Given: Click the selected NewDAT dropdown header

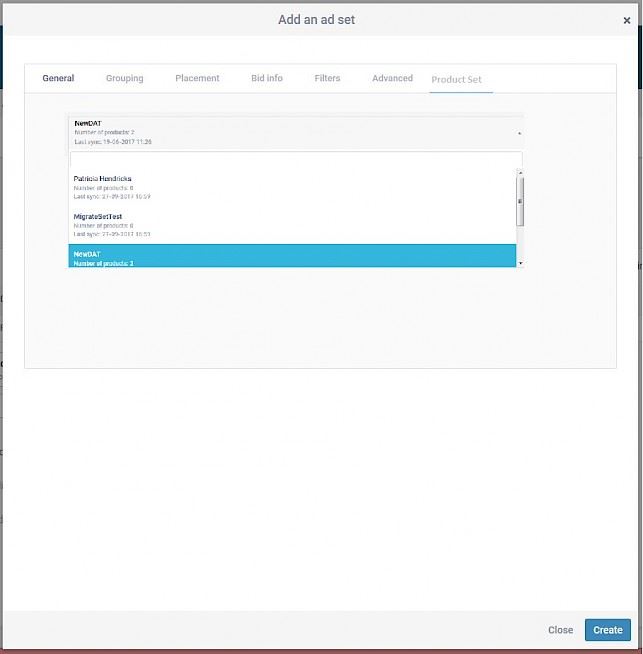Looking at the screenshot, I should (x=290, y=132).
